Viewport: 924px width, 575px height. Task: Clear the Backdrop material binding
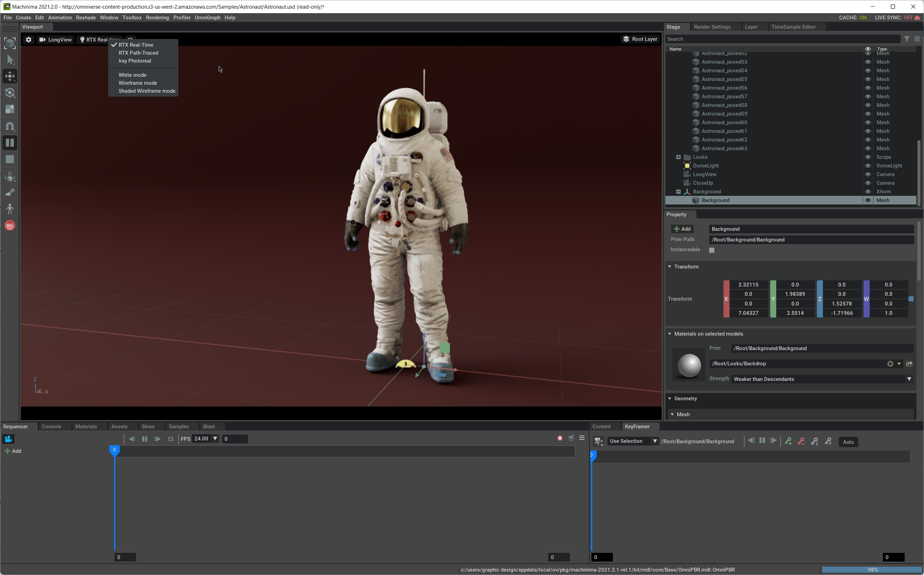890,364
